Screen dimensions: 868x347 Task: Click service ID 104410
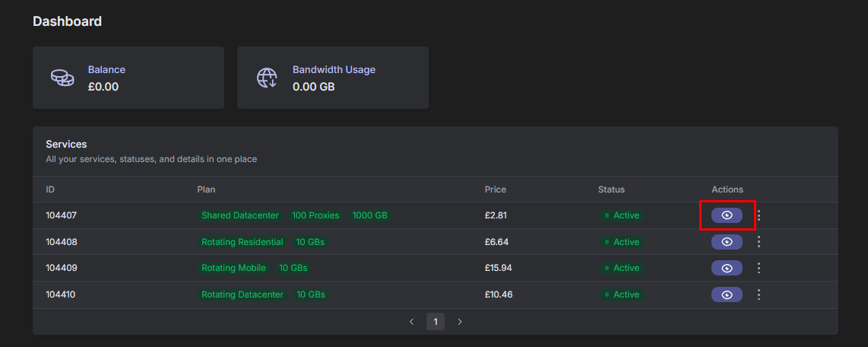(61, 294)
